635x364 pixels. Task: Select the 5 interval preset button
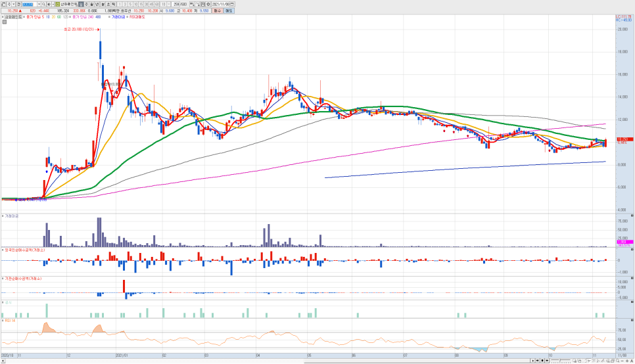coord(130,4)
